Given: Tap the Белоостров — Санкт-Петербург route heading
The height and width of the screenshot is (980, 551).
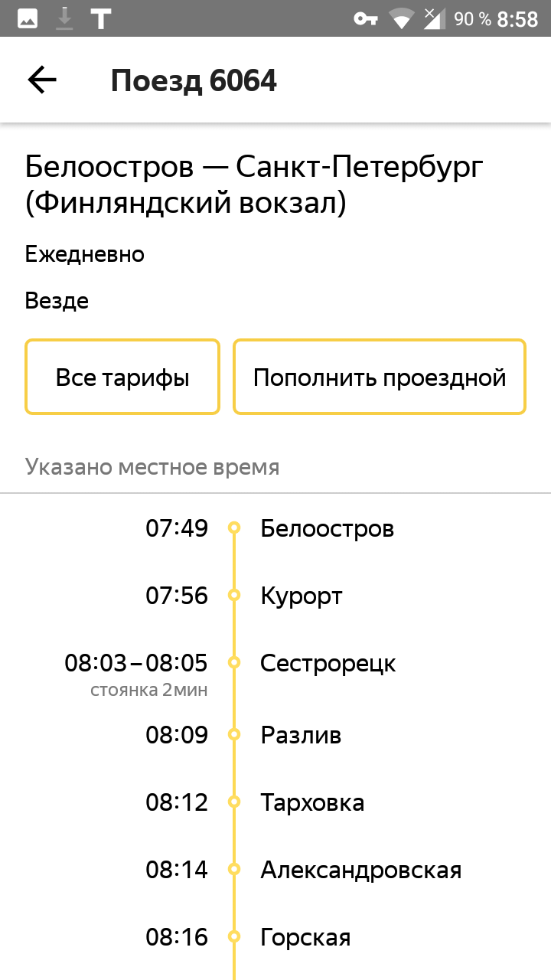Looking at the screenshot, I should pos(254,185).
